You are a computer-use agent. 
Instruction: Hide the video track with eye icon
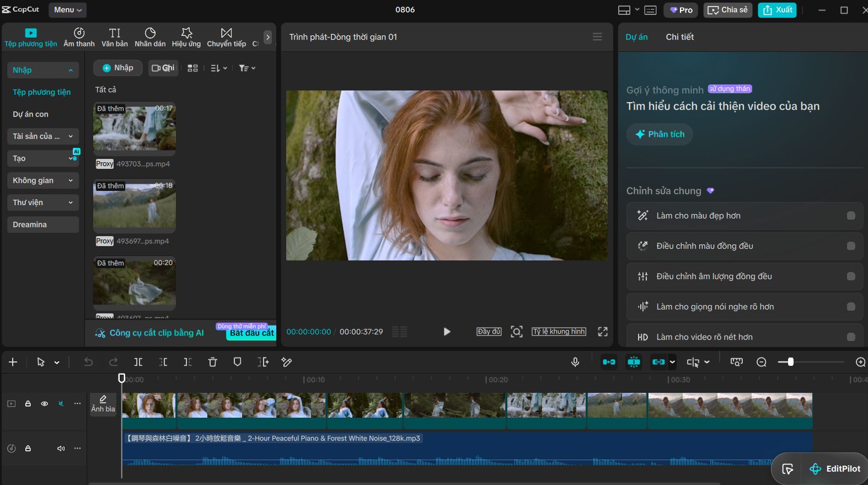coord(45,404)
